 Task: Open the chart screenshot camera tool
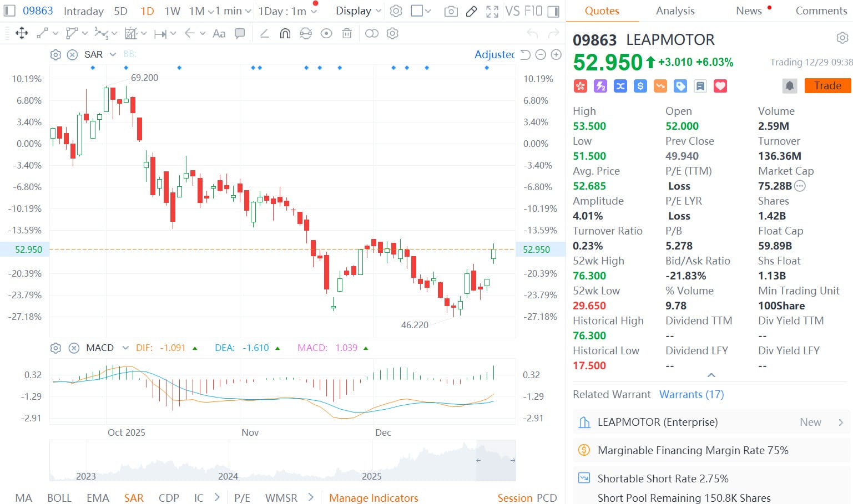(451, 11)
